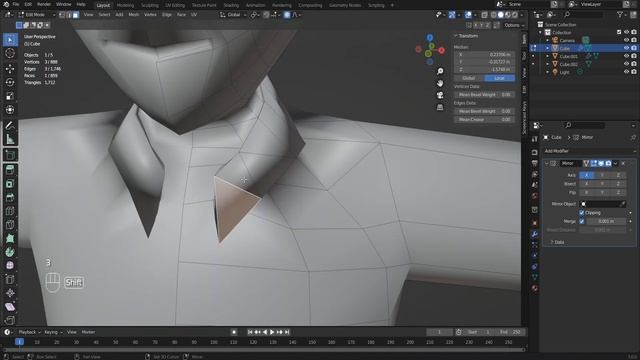The height and width of the screenshot is (360, 640).
Task: Click the zoom magnifier viewport icon
Action: point(440,71)
